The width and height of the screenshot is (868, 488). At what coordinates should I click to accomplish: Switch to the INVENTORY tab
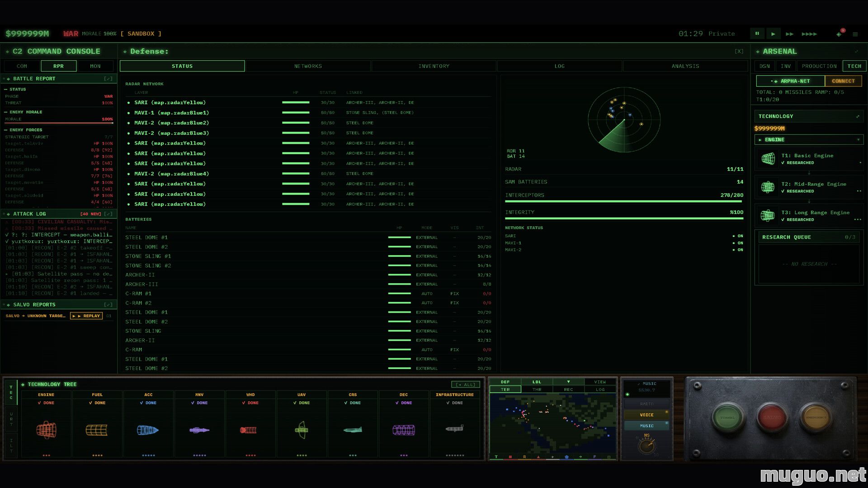click(434, 66)
